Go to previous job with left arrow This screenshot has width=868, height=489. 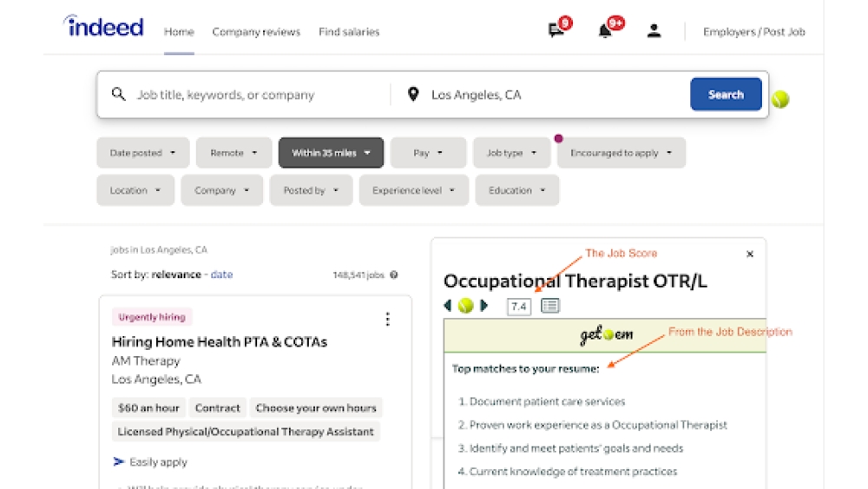[x=448, y=305]
